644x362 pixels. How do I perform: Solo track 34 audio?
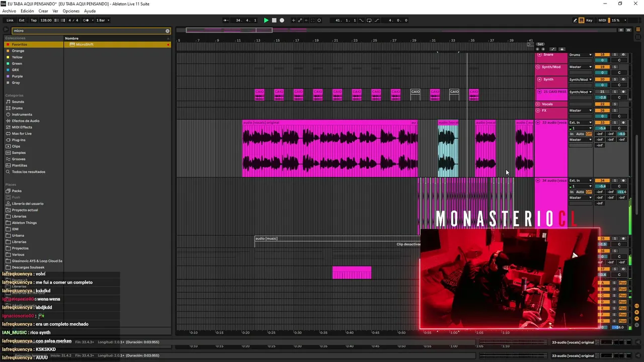pyautogui.click(x=614, y=180)
